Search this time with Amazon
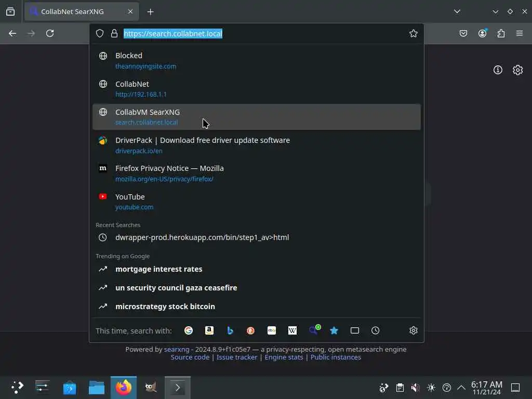 tap(209, 330)
